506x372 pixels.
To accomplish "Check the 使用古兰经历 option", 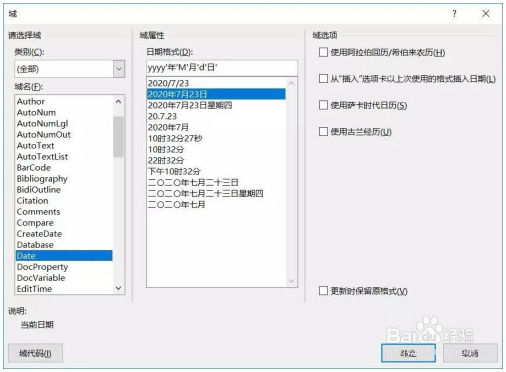I will click(323, 131).
